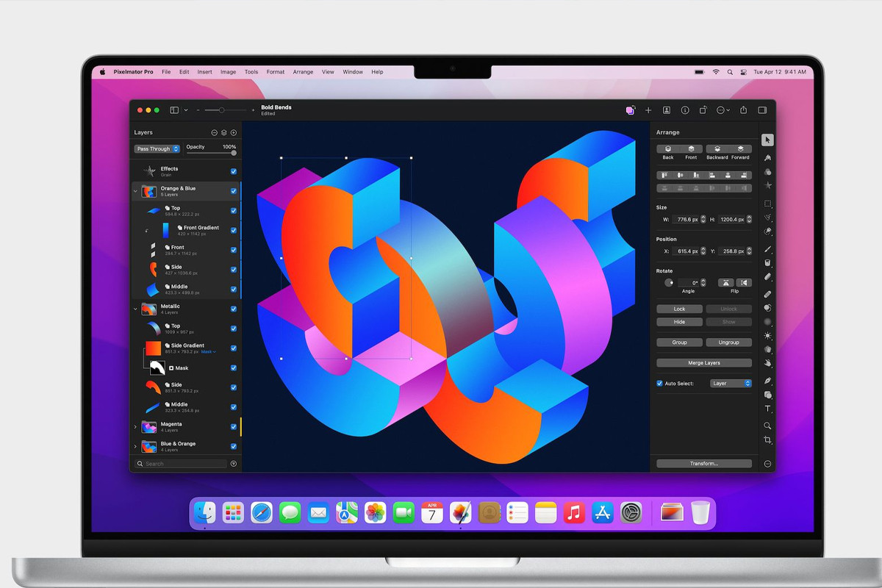882x588 pixels.
Task: Click the zoom slider in the title bar
Action: pyautogui.click(x=225, y=110)
